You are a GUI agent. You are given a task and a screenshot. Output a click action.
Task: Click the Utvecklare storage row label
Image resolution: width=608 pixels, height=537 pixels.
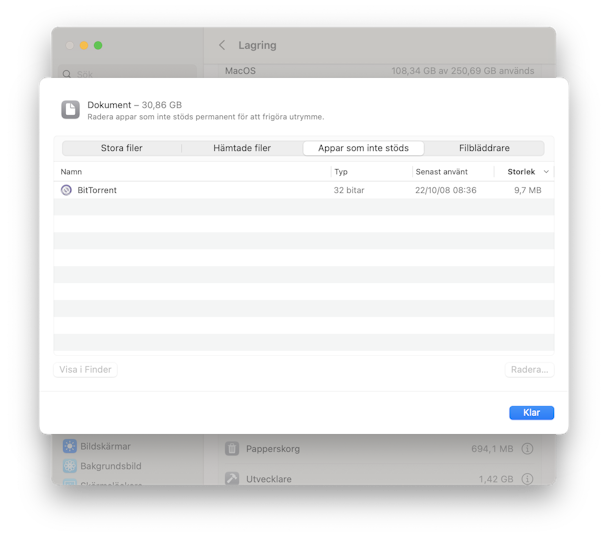pyautogui.click(x=269, y=479)
